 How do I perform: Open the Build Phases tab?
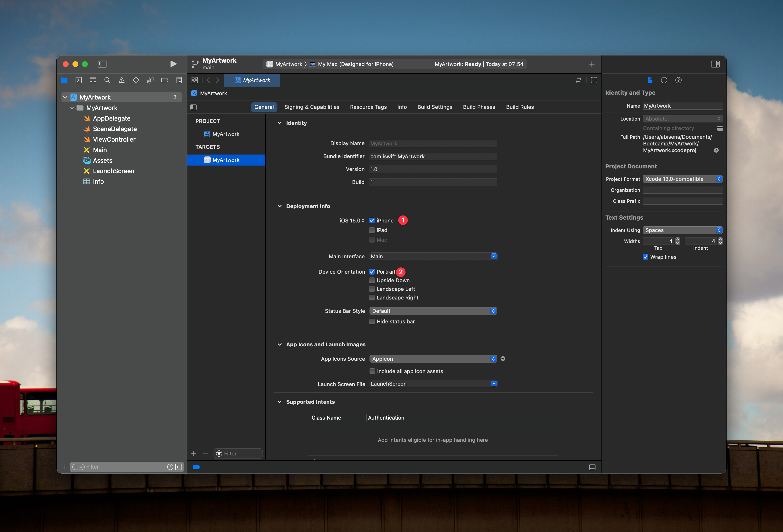coord(479,107)
